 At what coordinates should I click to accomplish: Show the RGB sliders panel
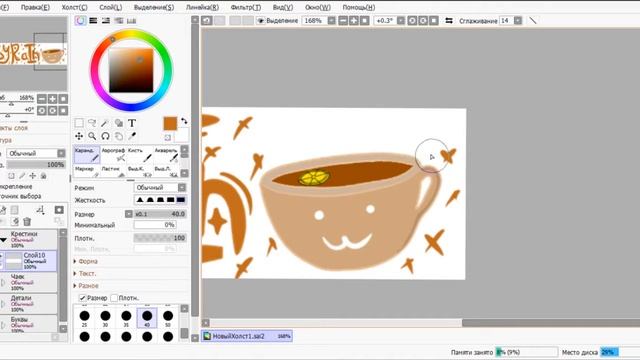pos(93,20)
